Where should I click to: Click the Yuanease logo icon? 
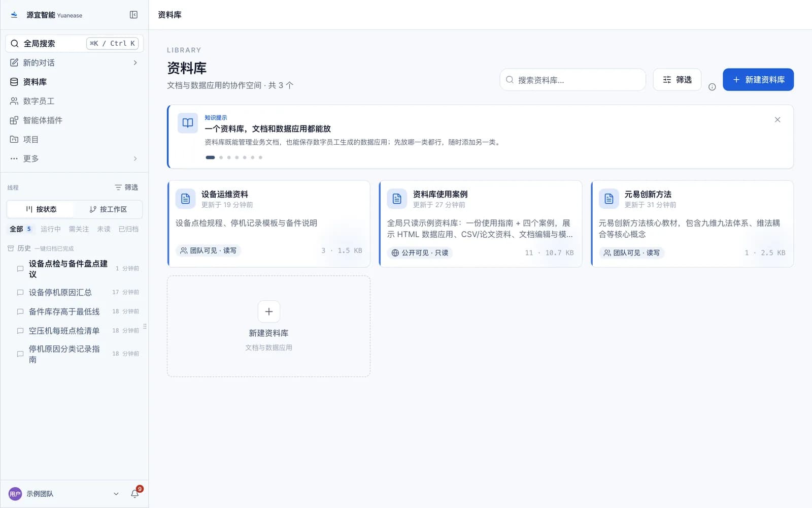pyautogui.click(x=14, y=15)
